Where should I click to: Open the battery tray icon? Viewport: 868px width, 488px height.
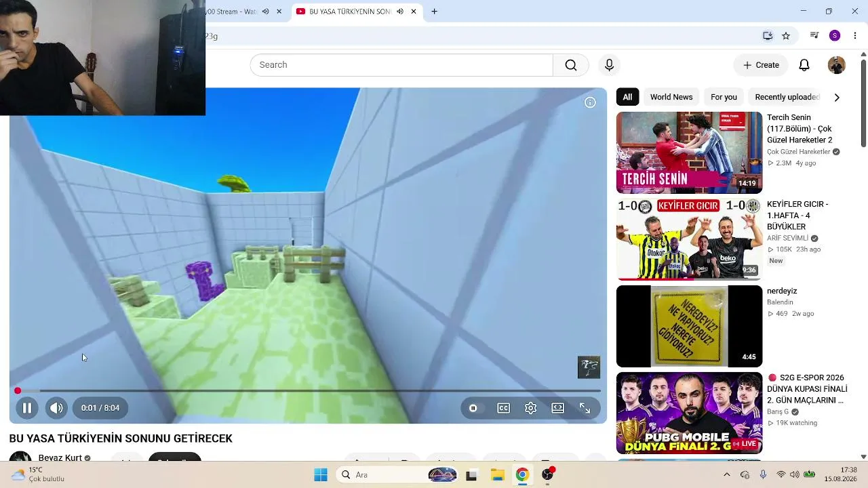(810, 474)
